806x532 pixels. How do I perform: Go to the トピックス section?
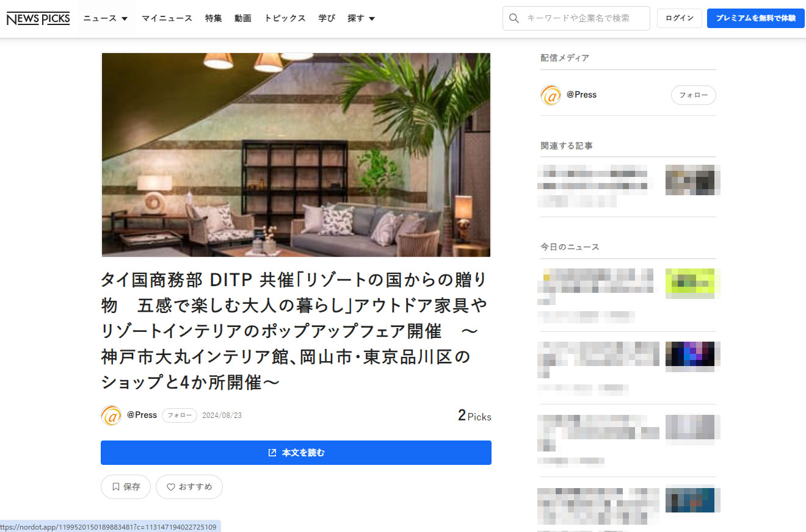[285, 18]
